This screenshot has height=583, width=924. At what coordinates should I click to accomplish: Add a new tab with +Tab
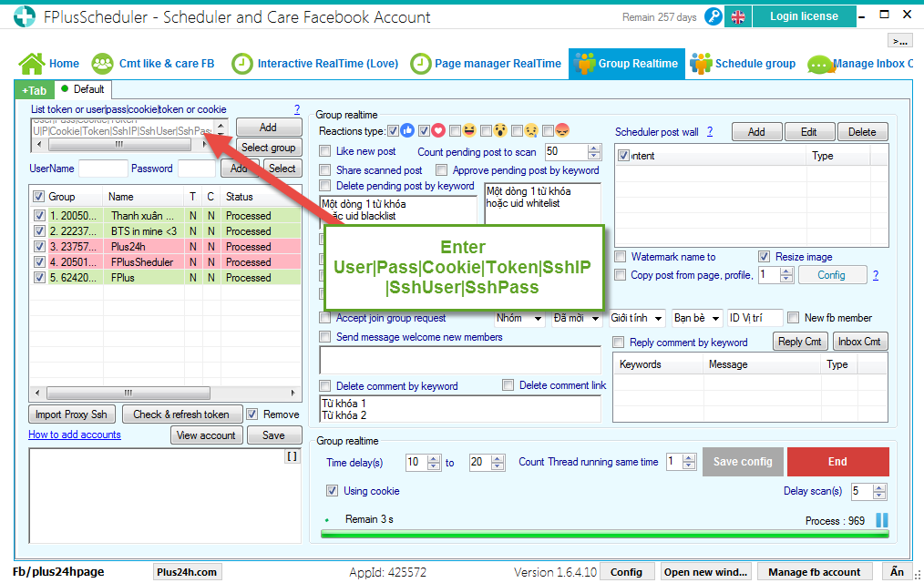pyautogui.click(x=35, y=91)
